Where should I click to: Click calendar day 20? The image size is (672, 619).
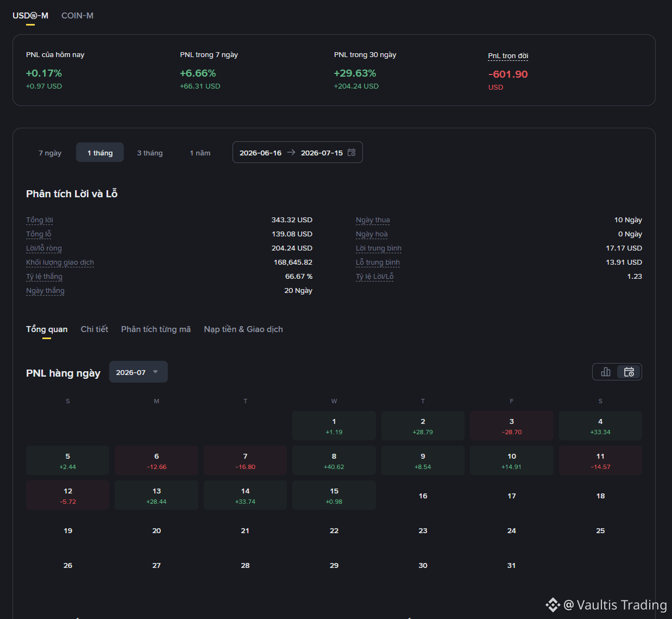coord(156,530)
